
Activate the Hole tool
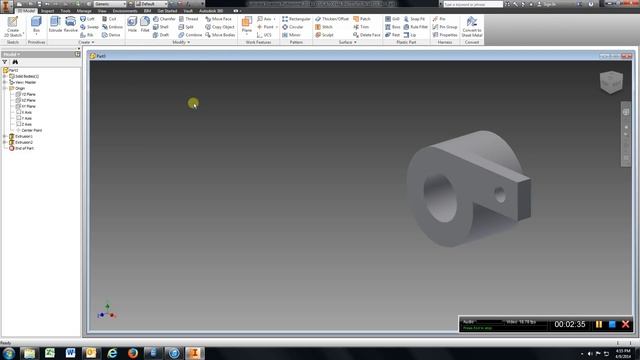pyautogui.click(x=132, y=25)
